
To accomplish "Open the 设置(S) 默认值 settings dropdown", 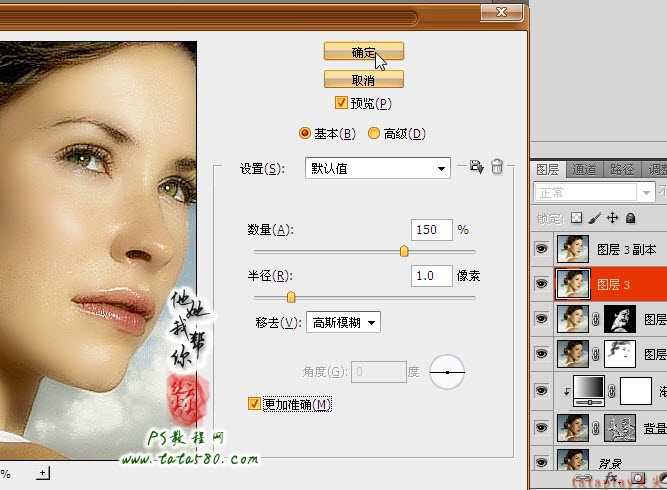I will click(377, 168).
